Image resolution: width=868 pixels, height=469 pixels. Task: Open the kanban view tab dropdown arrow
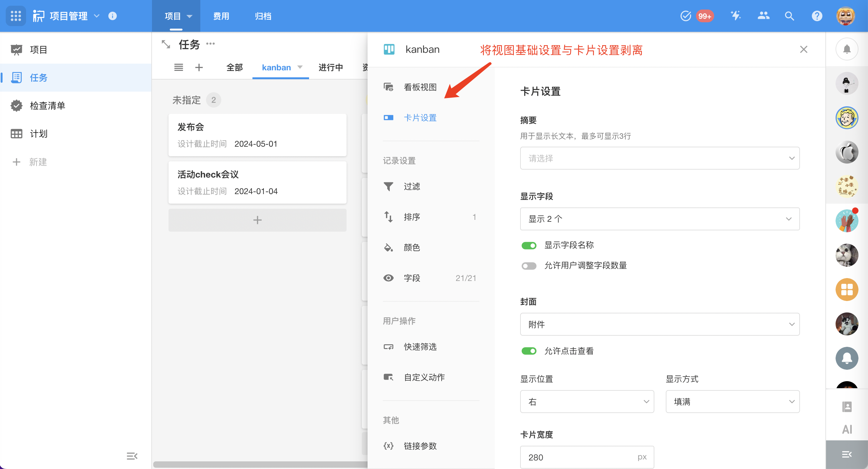coord(300,67)
